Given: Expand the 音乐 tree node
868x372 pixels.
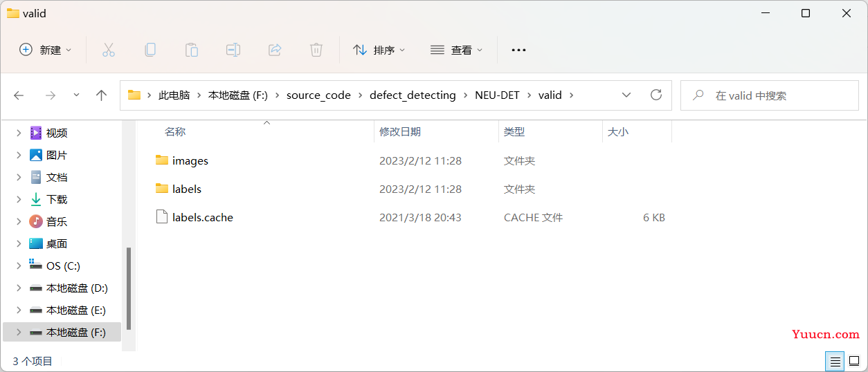Looking at the screenshot, I should (18, 221).
